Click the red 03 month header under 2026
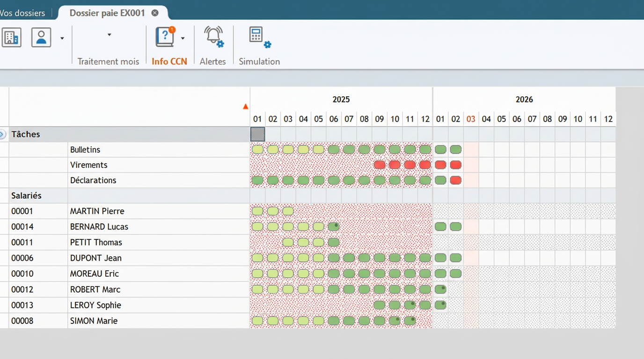 click(471, 119)
